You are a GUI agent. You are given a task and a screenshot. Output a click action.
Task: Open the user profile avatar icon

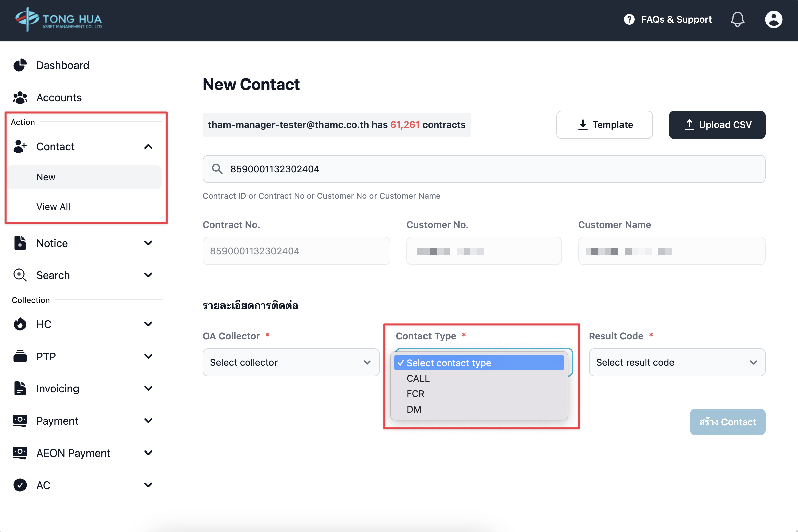coord(773,19)
